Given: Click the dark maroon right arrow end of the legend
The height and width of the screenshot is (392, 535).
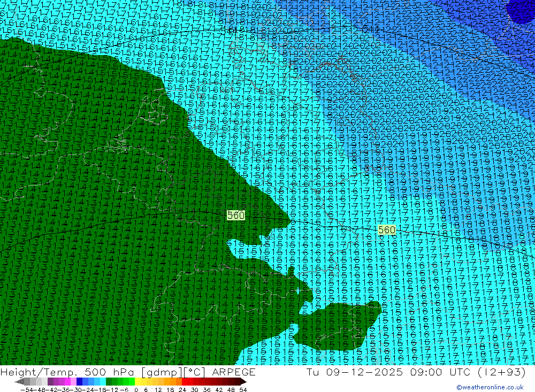Looking at the screenshot, I should [243, 382].
